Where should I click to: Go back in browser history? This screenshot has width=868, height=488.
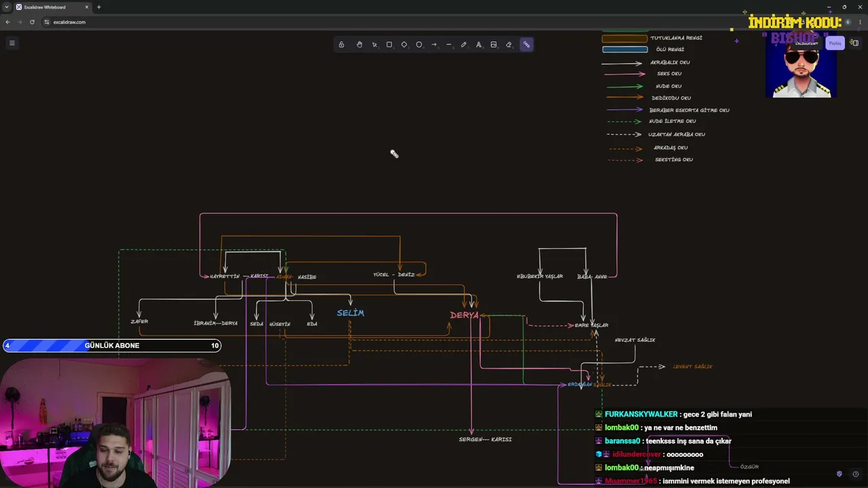click(x=7, y=22)
